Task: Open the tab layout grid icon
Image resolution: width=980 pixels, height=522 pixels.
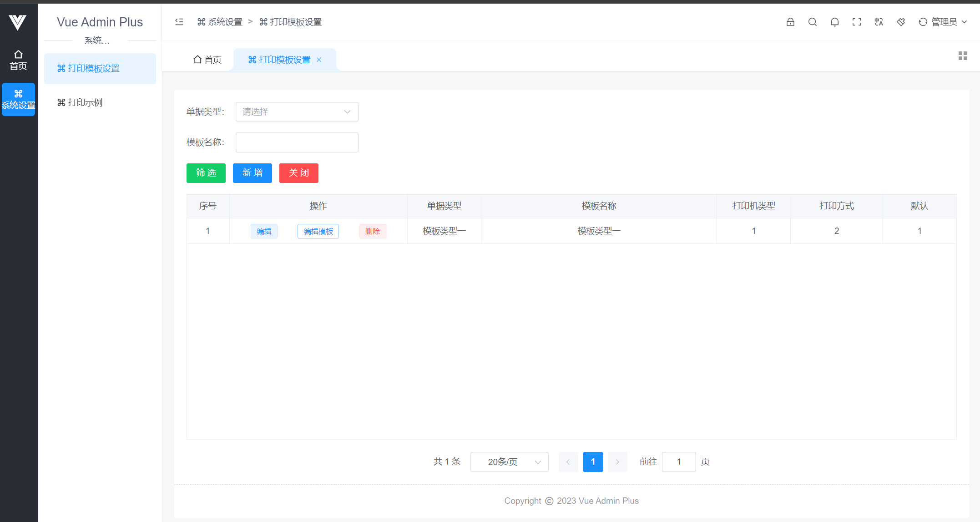Action: click(963, 56)
